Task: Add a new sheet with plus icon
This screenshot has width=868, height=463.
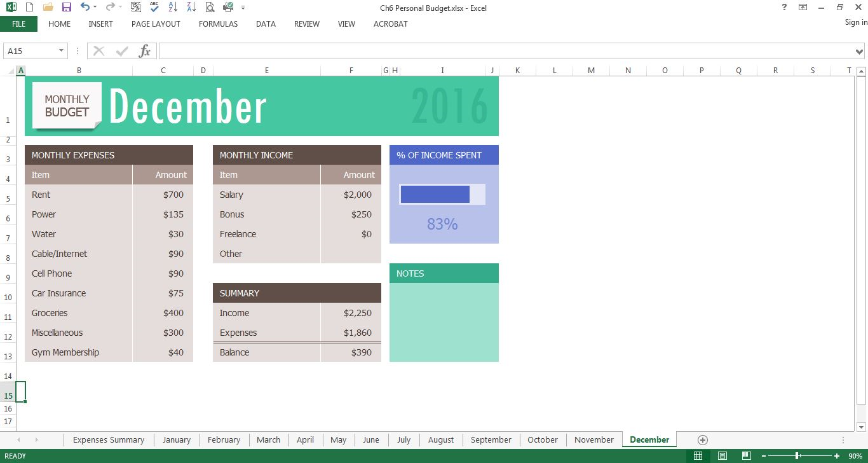Action: pyautogui.click(x=702, y=439)
